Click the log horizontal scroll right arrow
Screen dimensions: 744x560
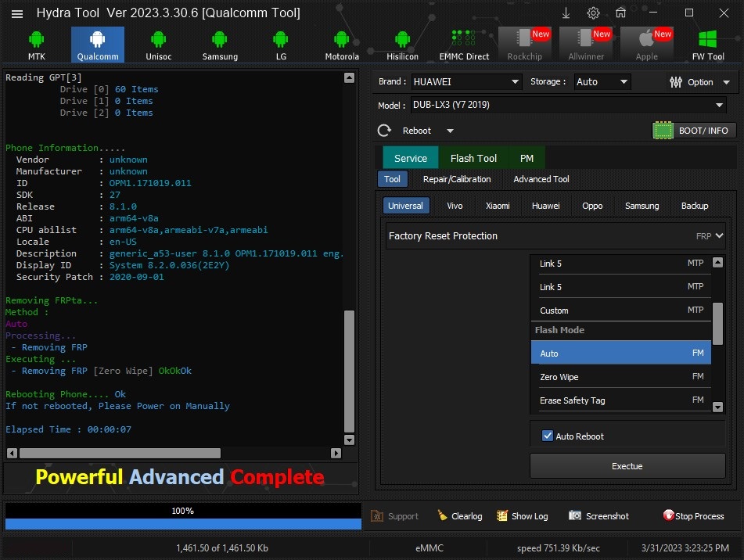pyautogui.click(x=336, y=453)
